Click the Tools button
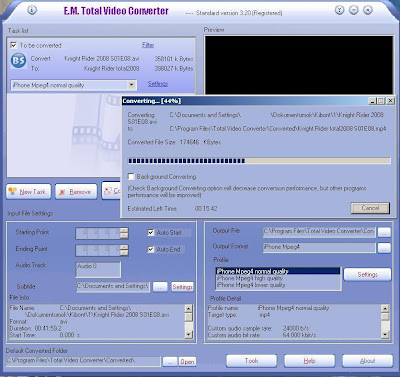The width and height of the screenshot is (400, 377). (x=251, y=361)
